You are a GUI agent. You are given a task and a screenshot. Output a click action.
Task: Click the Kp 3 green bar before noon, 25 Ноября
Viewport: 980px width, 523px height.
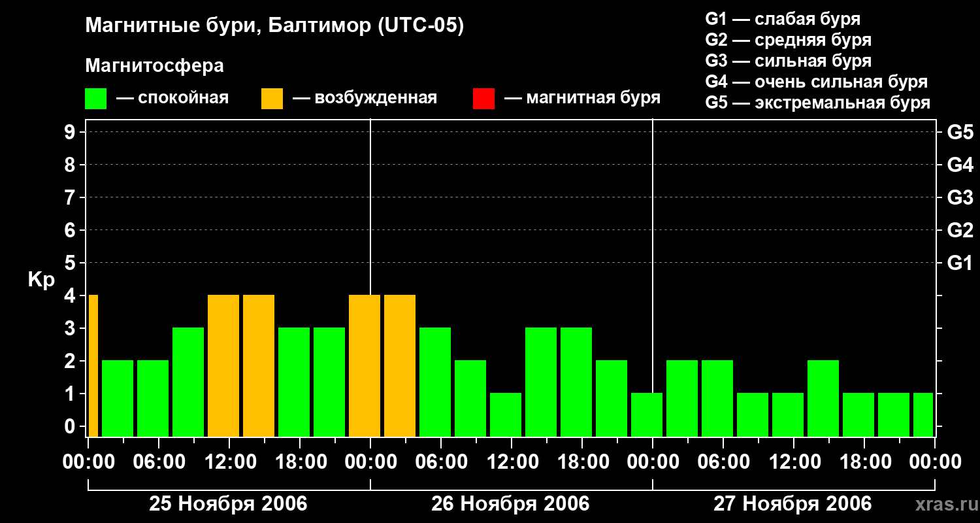click(x=188, y=382)
